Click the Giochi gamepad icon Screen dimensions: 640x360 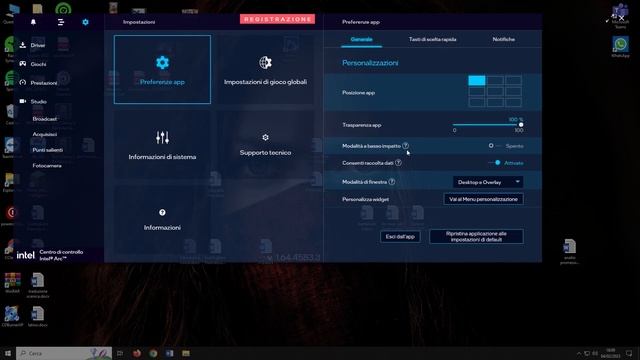coord(23,64)
